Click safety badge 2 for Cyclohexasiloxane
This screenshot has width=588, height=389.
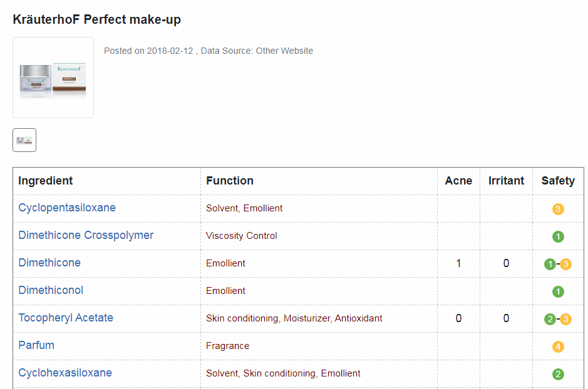coord(558,374)
